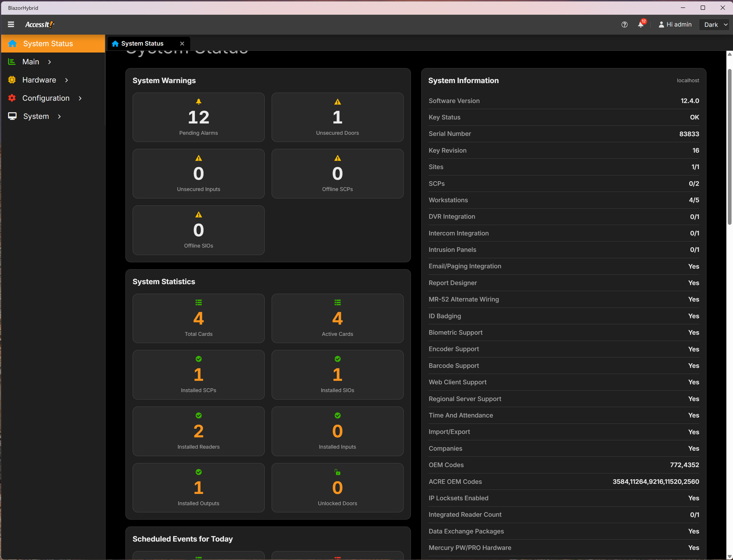Open the Pending Alarms card
This screenshot has height=560, width=733.
199,117
